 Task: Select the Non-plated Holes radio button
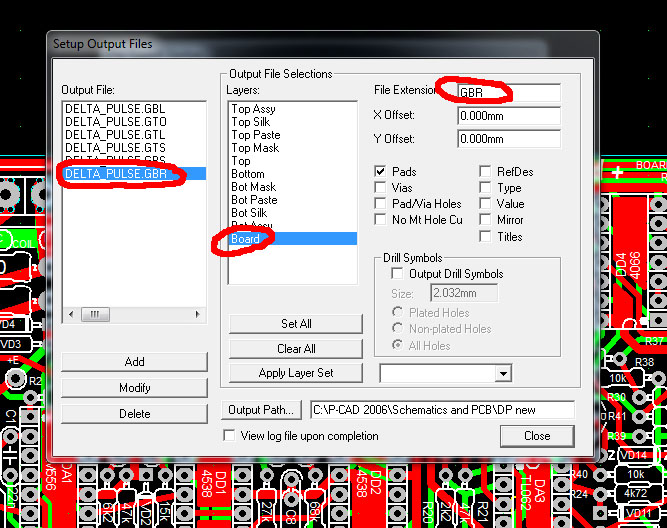click(x=397, y=328)
